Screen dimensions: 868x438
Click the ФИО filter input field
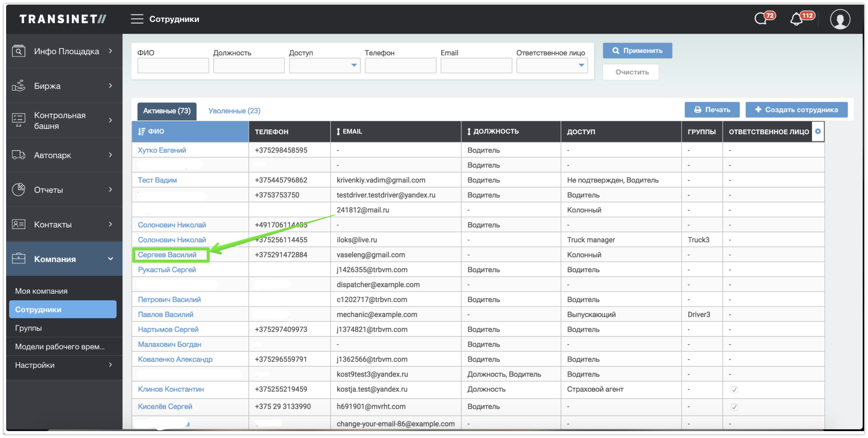173,65
